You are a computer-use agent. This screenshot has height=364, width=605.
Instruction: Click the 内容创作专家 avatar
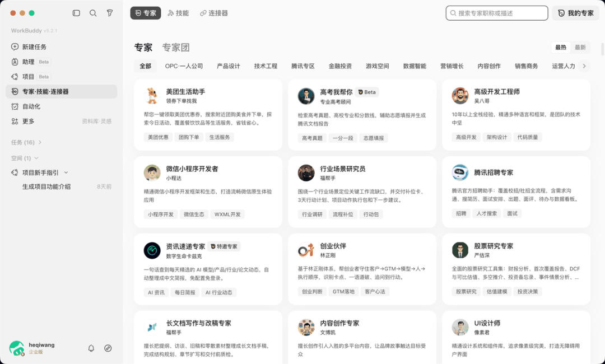click(306, 327)
